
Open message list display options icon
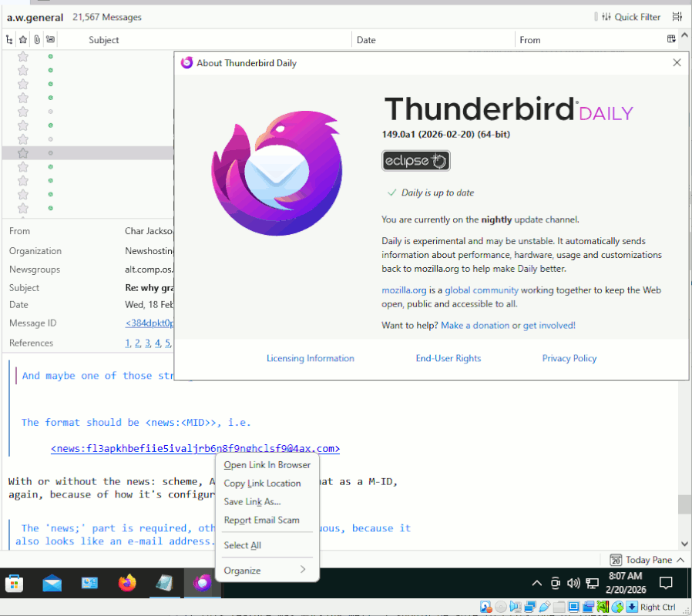(677, 17)
